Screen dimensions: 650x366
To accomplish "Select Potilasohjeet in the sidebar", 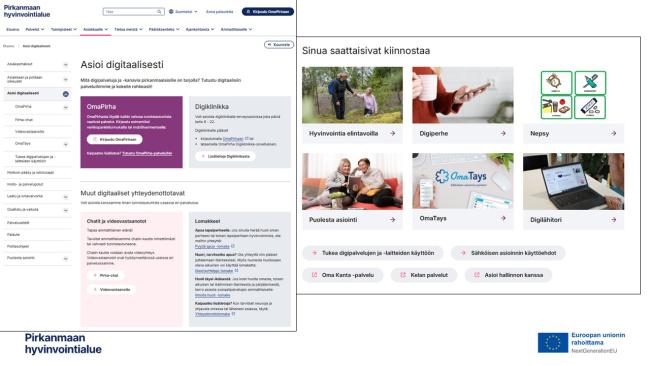I will click(18, 246).
